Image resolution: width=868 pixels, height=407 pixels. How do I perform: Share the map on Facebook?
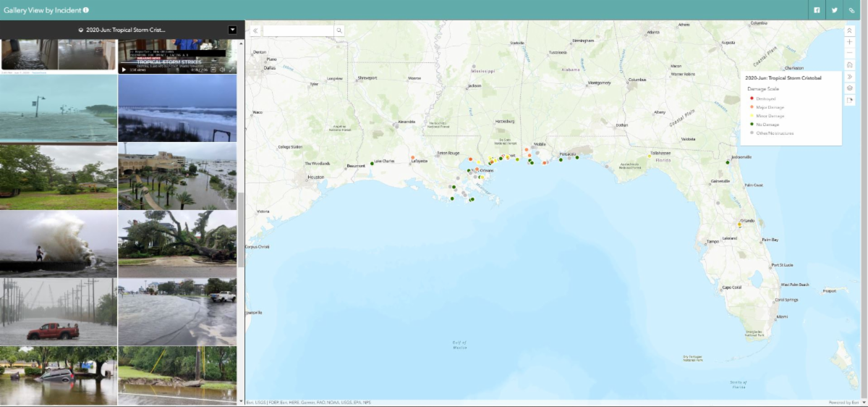(x=817, y=10)
